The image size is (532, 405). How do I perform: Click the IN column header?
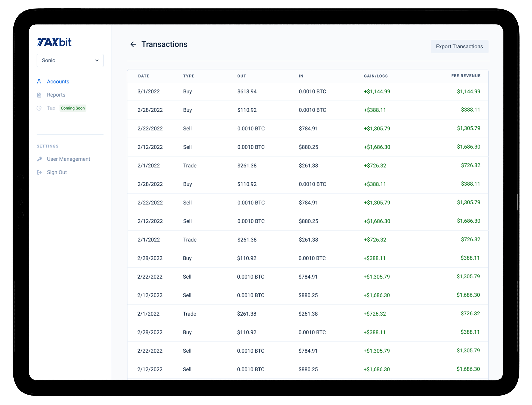point(301,76)
